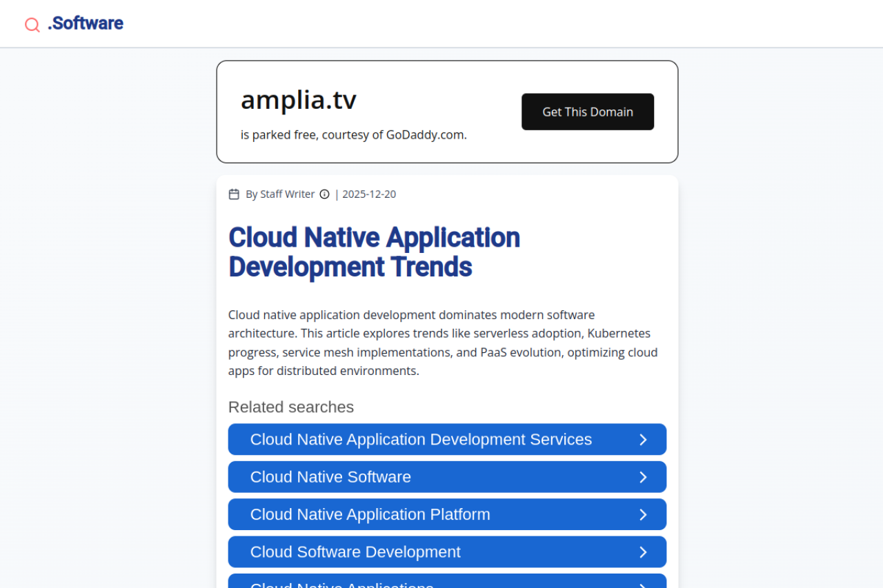Select Cloud Native Application Platform search result
Screen dimensions: 883x588
pyautogui.click(x=370, y=514)
